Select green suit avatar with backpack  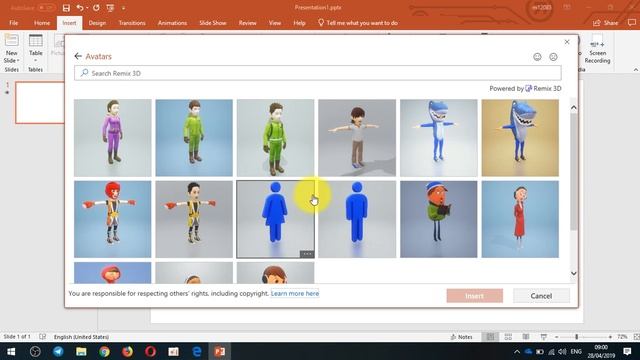coord(276,138)
